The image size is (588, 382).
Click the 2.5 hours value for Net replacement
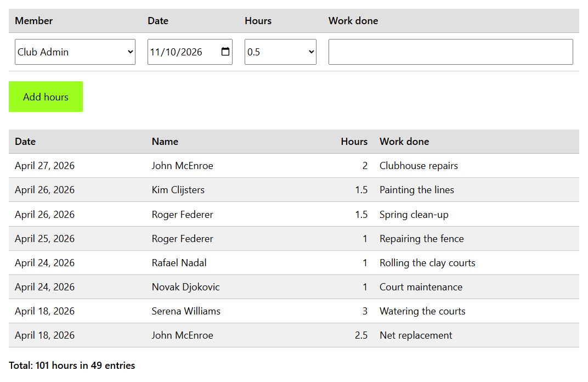pyautogui.click(x=361, y=335)
